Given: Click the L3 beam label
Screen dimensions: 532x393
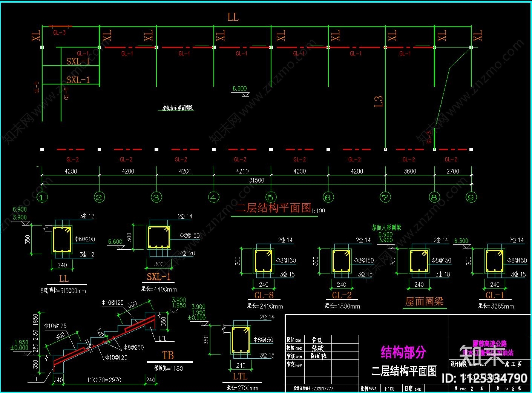Looking at the screenshot, I should tap(379, 101).
